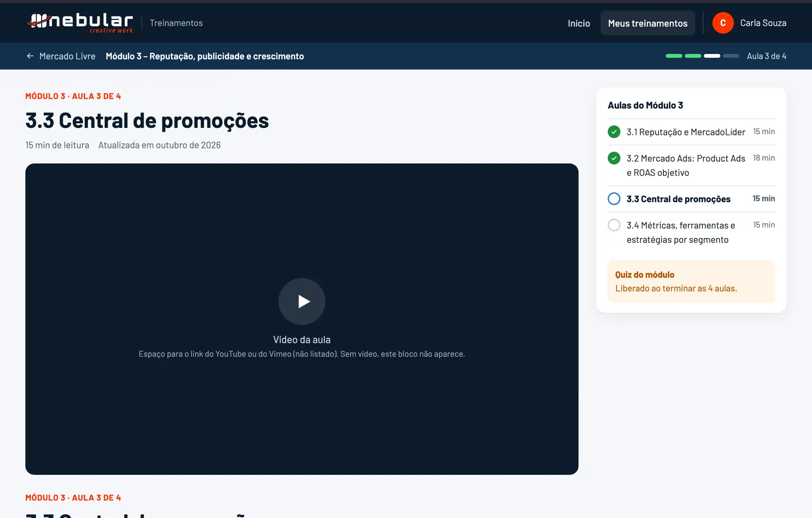Image resolution: width=812 pixels, height=518 pixels.
Task: Open lesson 3.2 Mercado Ads: Product Ads
Action: tap(691, 166)
